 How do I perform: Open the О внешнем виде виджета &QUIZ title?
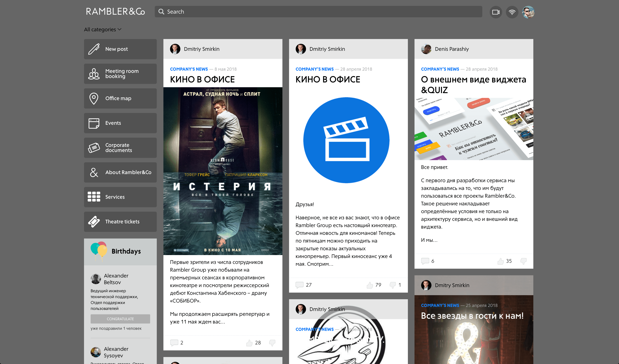tap(473, 85)
